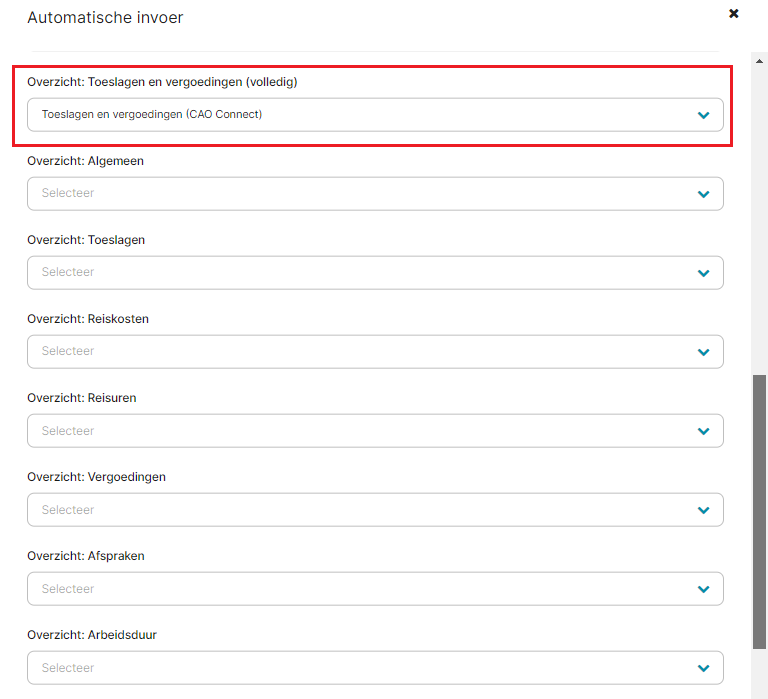This screenshot has width=768, height=699.
Task: Click chevron icon in Overzicht: Reisuren field
Action: (703, 431)
